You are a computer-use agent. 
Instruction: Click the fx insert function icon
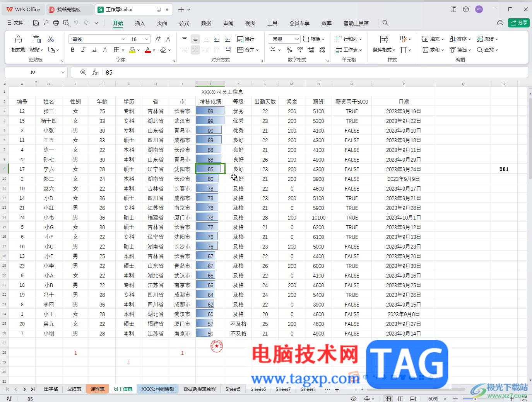point(95,72)
